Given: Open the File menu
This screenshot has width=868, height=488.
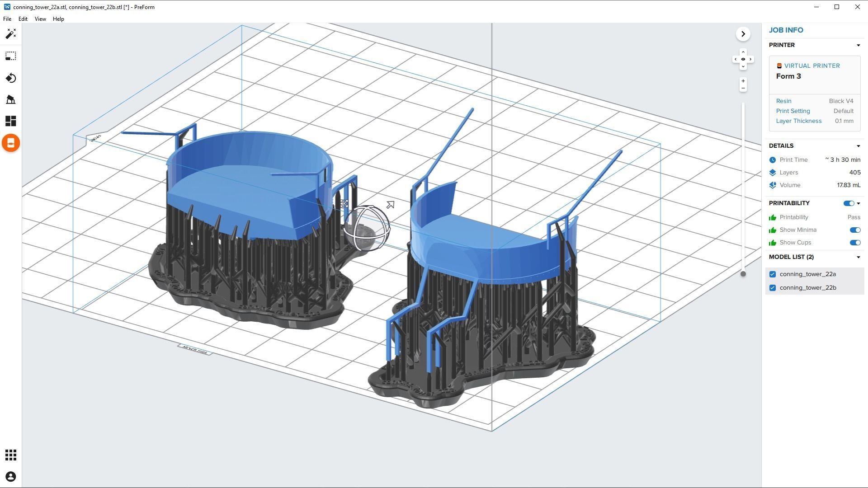Looking at the screenshot, I should click(x=7, y=19).
